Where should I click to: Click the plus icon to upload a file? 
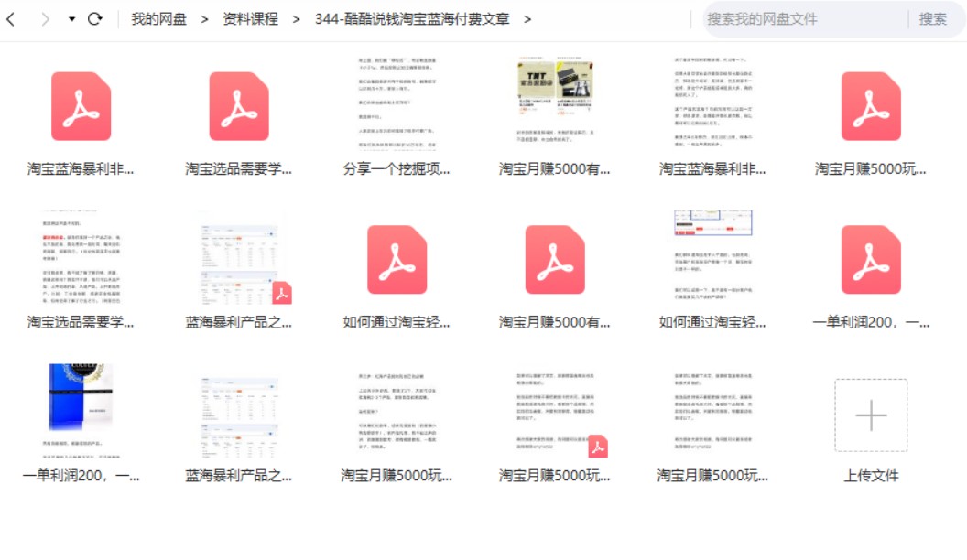click(x=871, y=415)
